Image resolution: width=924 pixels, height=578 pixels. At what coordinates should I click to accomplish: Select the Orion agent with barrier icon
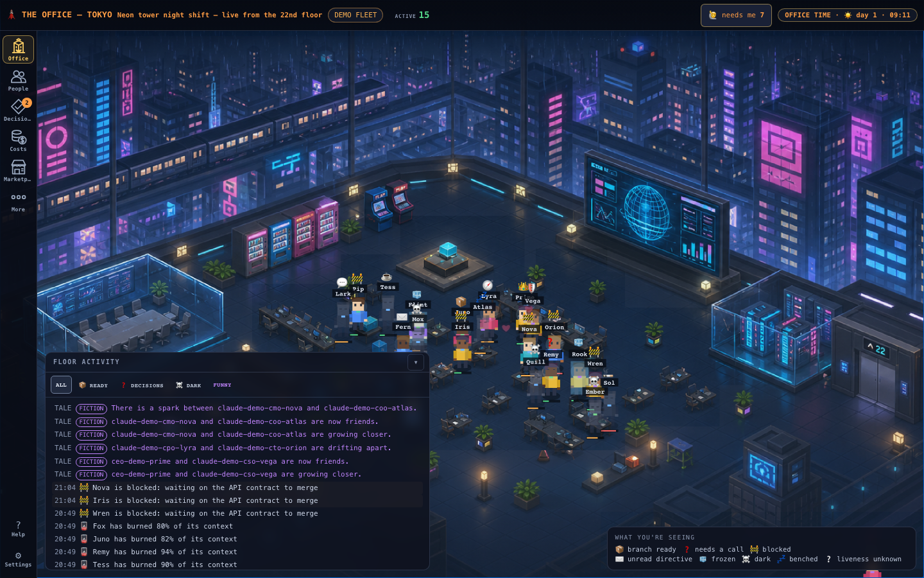pos(554,328)
